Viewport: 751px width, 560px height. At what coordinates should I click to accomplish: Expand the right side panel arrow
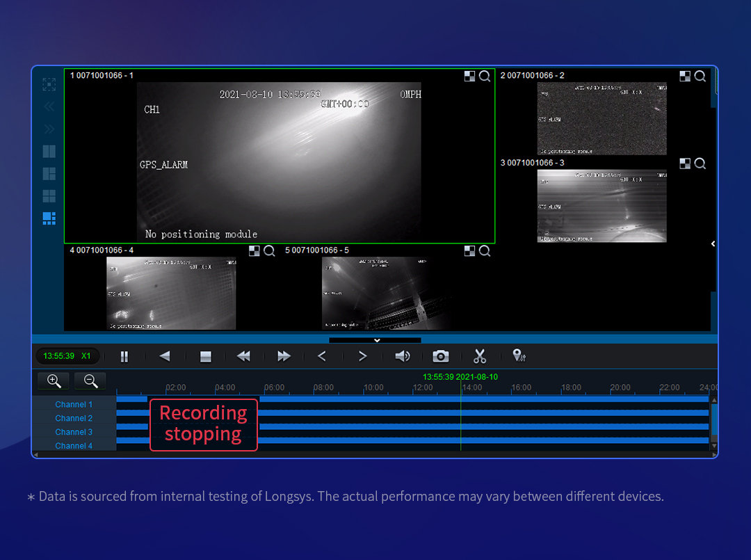(713, 244)
